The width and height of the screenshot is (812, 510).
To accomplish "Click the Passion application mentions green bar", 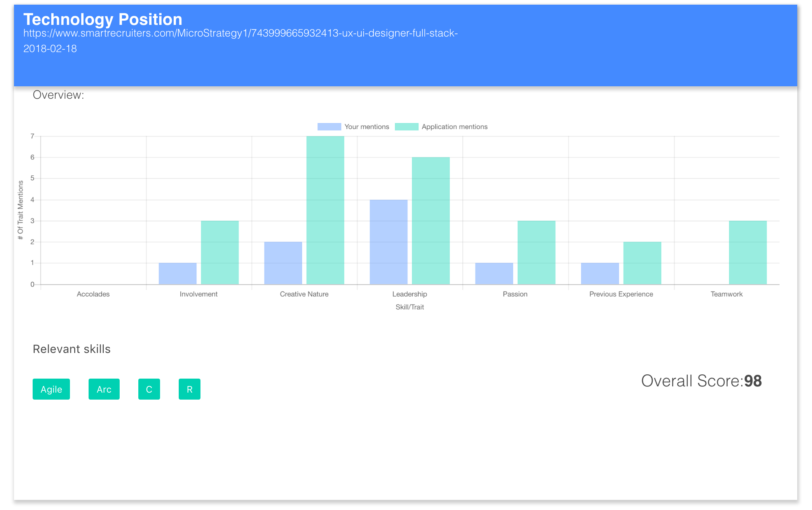I will pos(536,253).
